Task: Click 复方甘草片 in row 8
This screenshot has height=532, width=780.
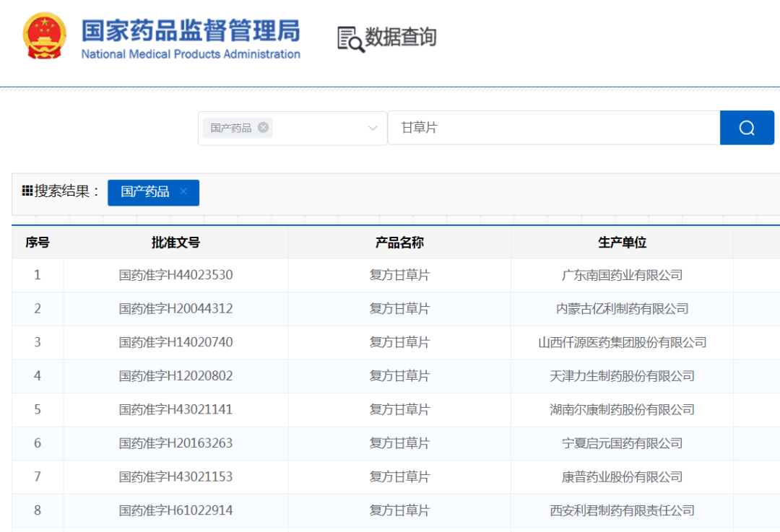Action: pyautogui.click(x=399, y=510)
